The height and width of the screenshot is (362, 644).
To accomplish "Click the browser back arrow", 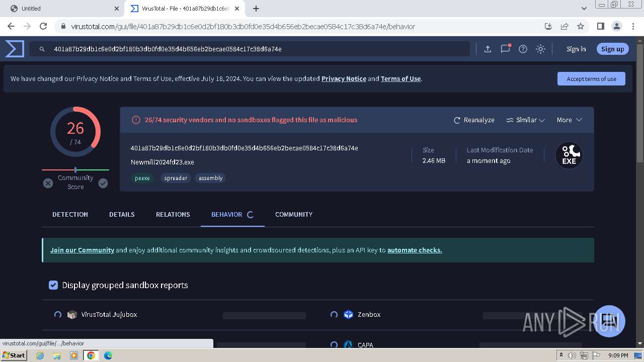I will click(x=11, y=26).
